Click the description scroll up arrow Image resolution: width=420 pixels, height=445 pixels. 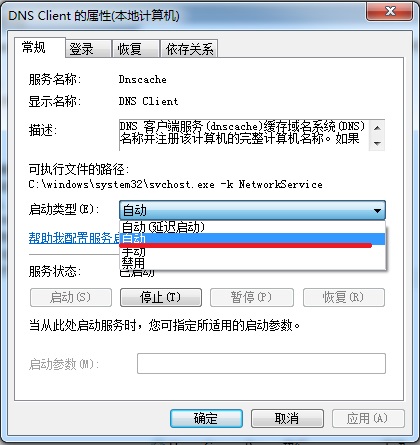(x=377, y=128)
